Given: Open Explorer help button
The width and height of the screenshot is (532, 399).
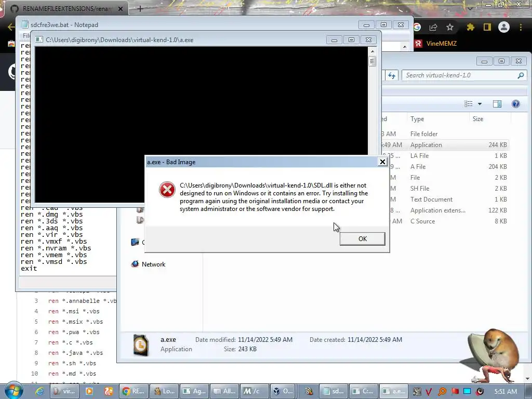Looking at the screenshot, I should tap(516, 104).
